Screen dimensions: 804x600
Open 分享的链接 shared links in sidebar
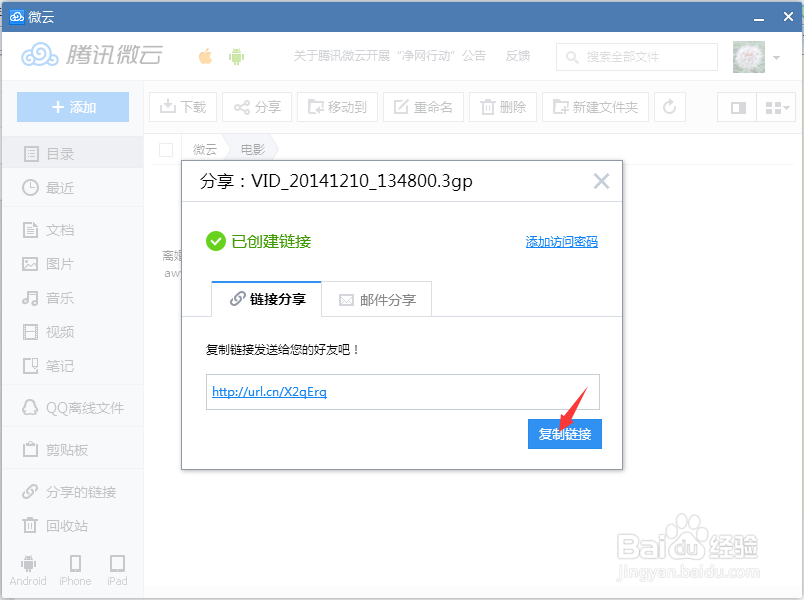73,492
